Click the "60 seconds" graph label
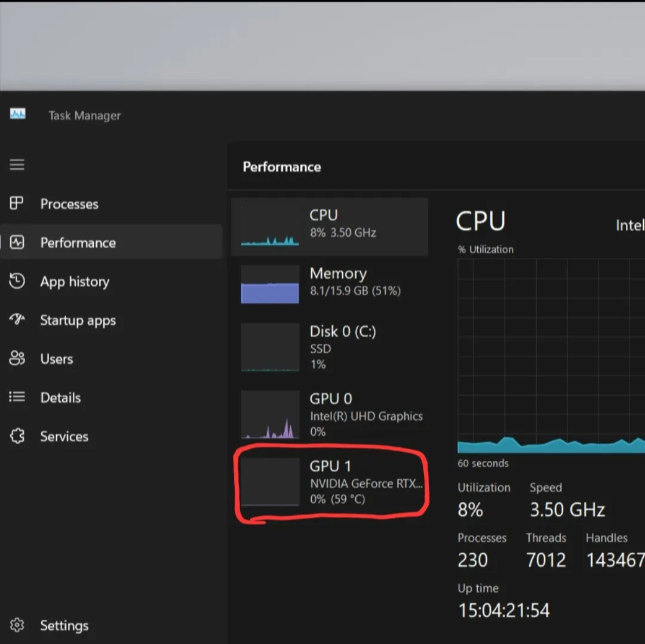This screenshot has height=644, width=645. pos(483,463)
